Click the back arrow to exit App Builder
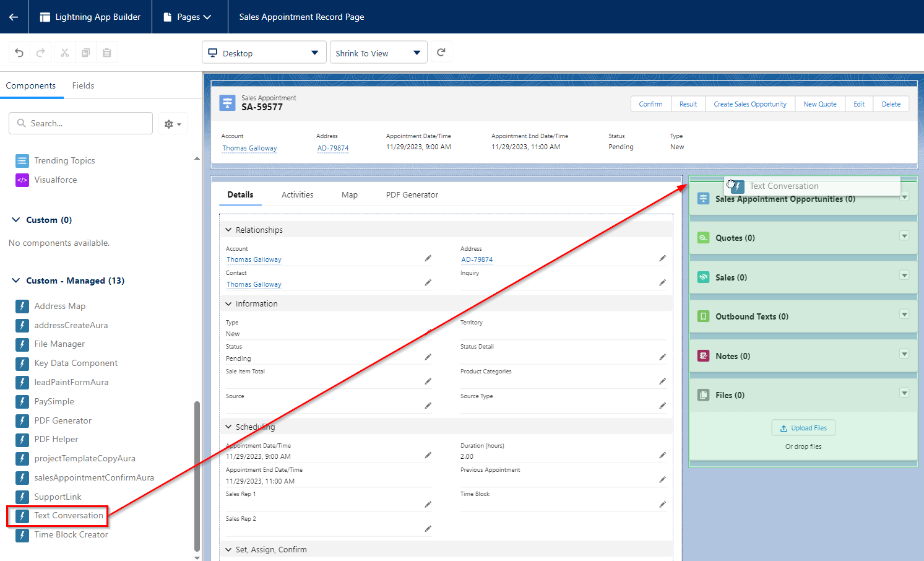 [14, 17]
